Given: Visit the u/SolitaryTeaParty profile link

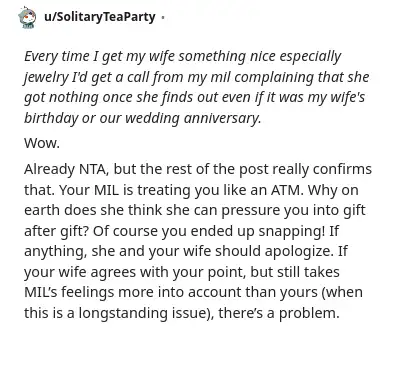Looking at the screenshot, I should (100, 17).
